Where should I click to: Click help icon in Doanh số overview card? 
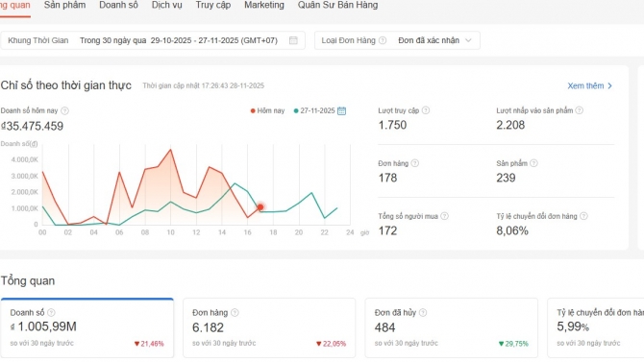tap(51, 313)
